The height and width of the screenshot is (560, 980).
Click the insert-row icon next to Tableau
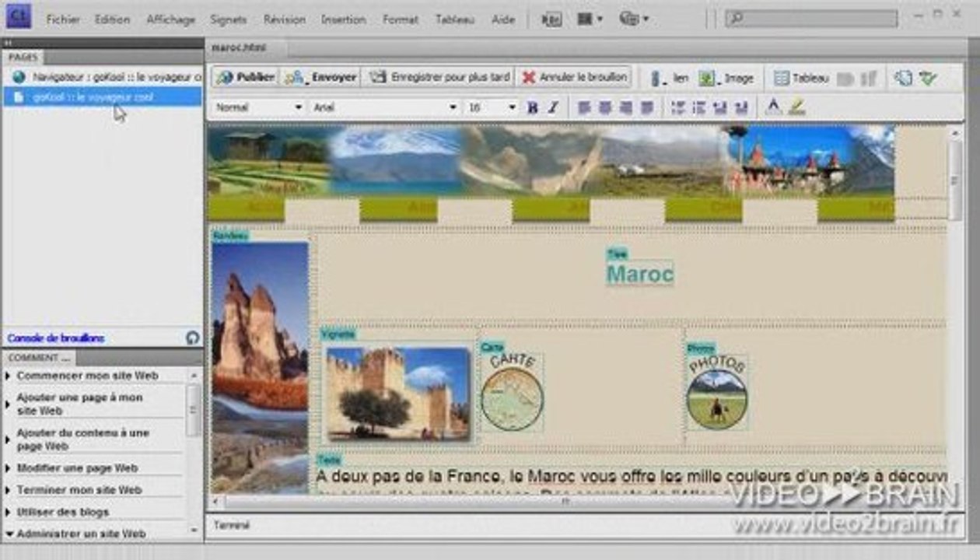coord(845,79)
